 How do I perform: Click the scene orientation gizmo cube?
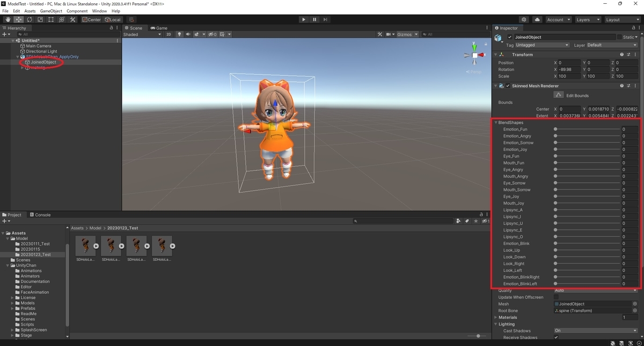pyautogui.click(x=474, y=55)
